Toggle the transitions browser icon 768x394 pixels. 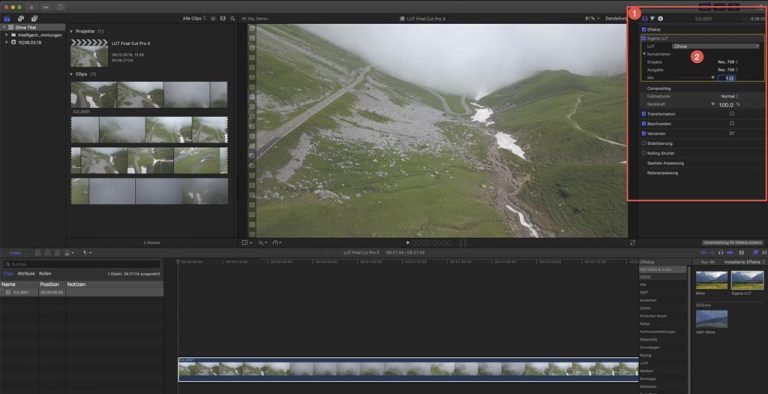[764, 252]
